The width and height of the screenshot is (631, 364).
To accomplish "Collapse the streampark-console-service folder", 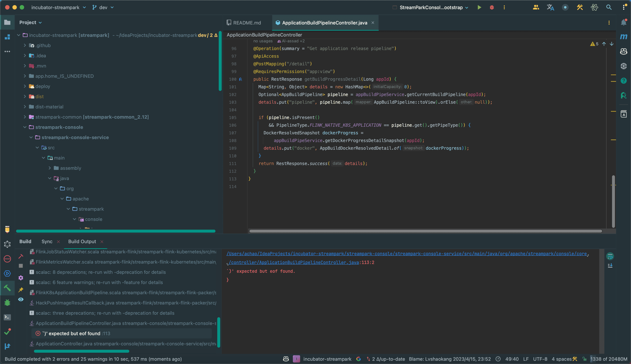I will [x=31, y=137].
